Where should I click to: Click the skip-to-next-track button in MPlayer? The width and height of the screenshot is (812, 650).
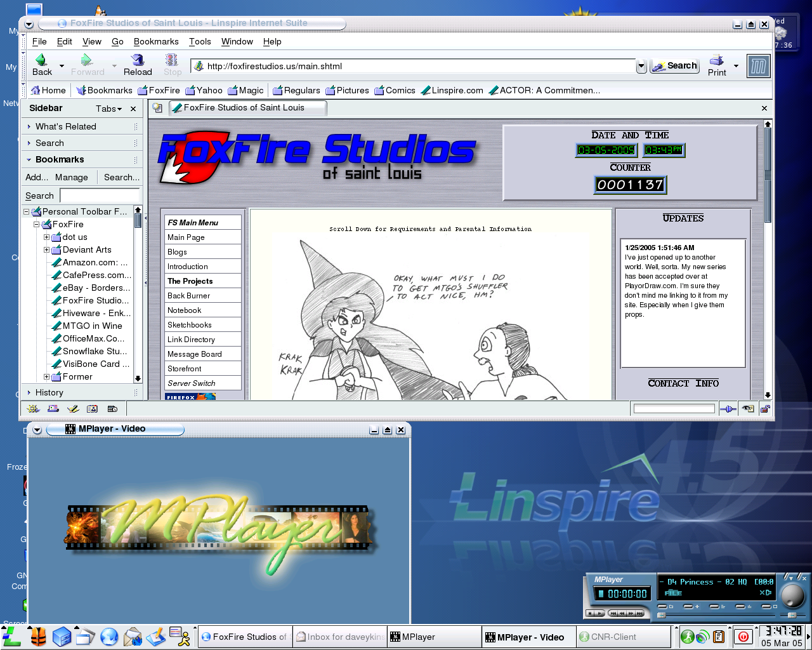click(639, 613)
